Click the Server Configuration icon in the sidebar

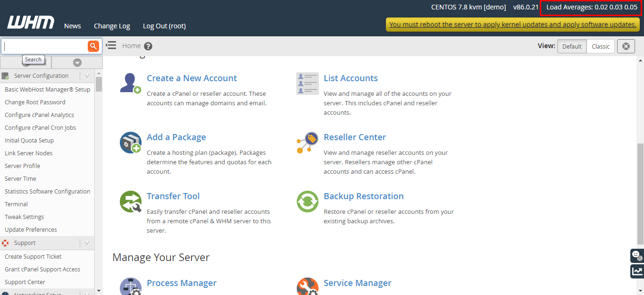[x=5, y=76]
